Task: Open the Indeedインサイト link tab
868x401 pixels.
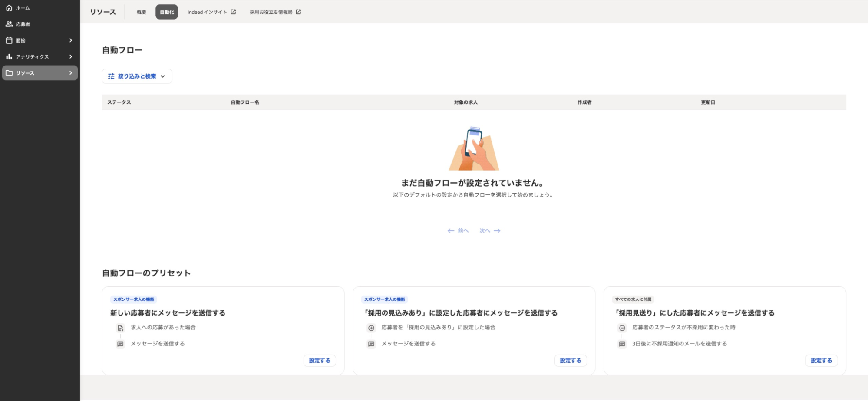Action: point(211,12)
